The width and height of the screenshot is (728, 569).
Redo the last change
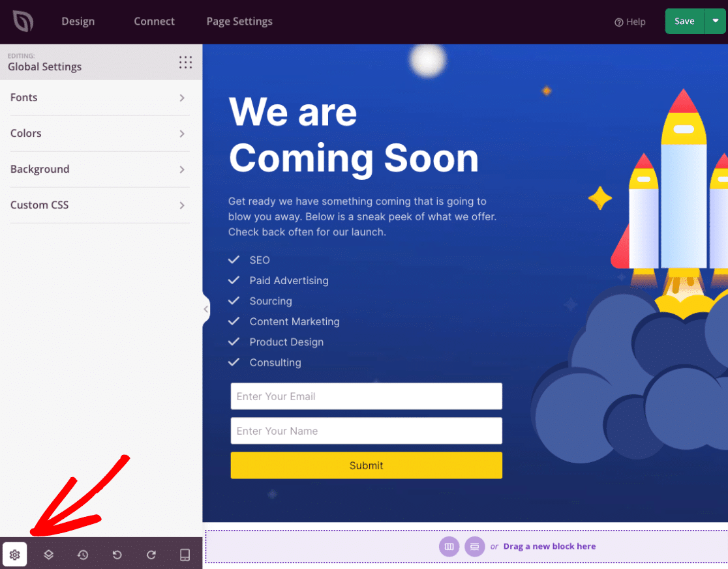pos(151,555)
